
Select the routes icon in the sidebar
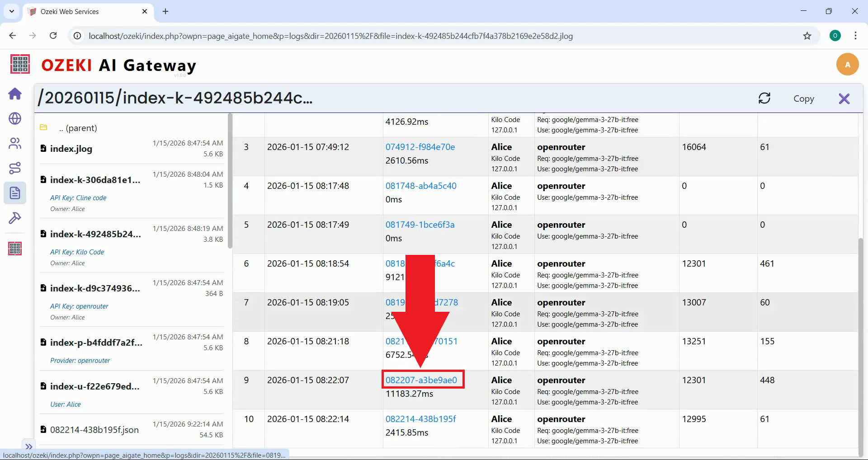point(15,168)
